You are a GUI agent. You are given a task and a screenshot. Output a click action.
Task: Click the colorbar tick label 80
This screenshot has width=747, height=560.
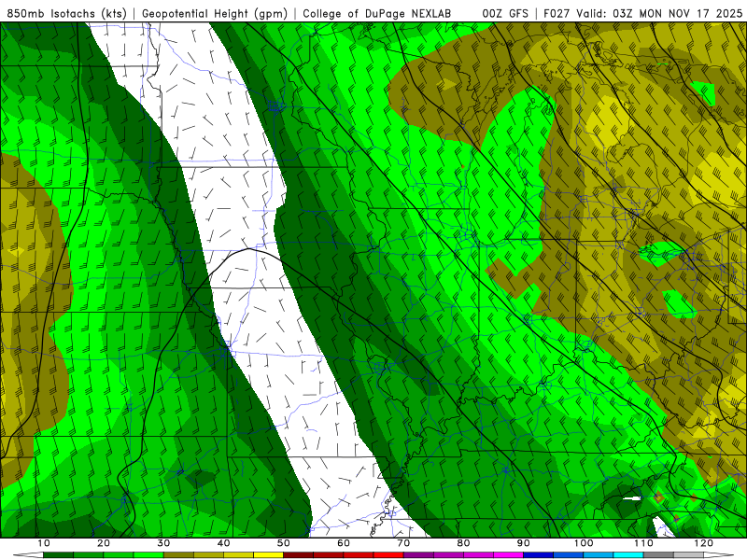pos(463,543)
